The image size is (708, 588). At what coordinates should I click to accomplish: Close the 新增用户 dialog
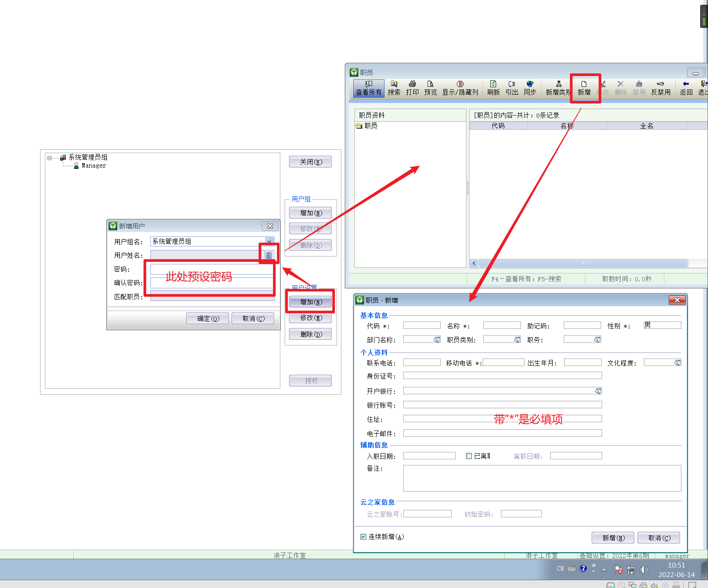tap(270, 226)
